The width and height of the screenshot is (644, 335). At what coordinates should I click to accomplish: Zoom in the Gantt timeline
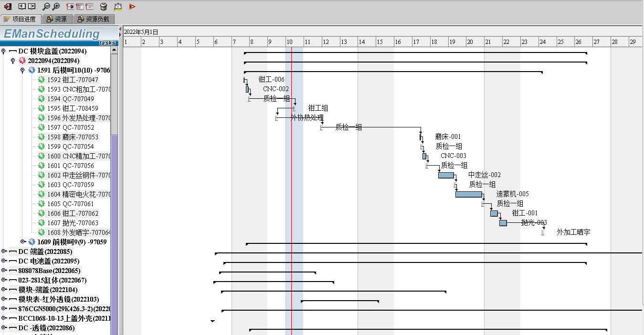point(56,7)
